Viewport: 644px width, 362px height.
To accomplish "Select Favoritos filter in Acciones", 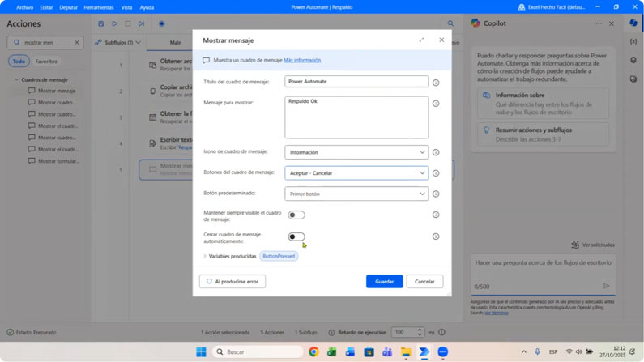I will [46, 62].
